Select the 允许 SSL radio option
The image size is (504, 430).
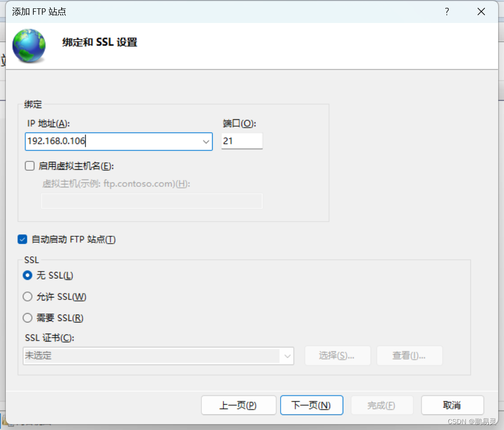point(28,296)
